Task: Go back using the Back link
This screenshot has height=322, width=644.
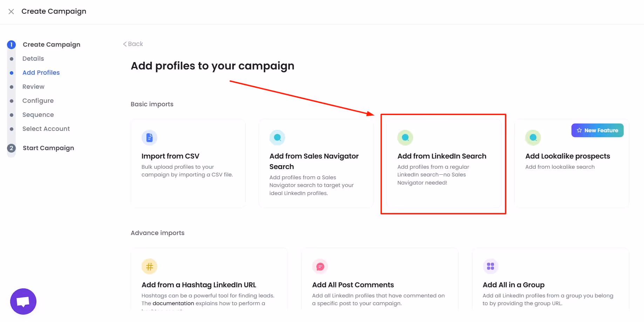Action: pos(133,44)
